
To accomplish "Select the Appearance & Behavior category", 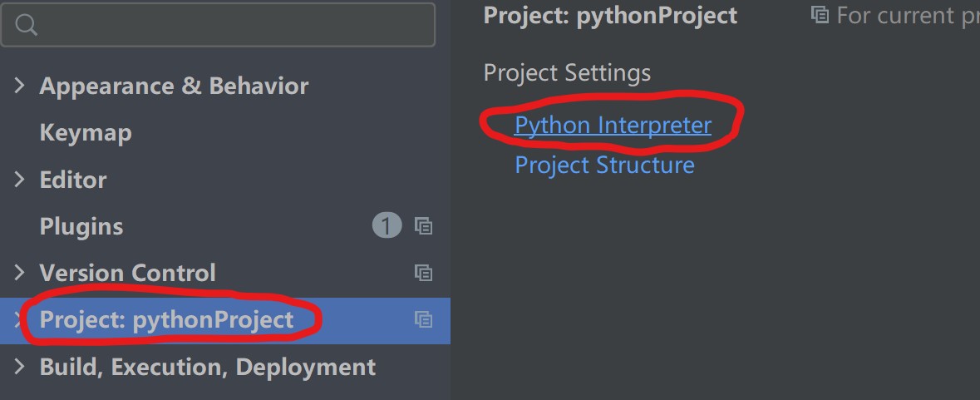I will pos(174,86).
